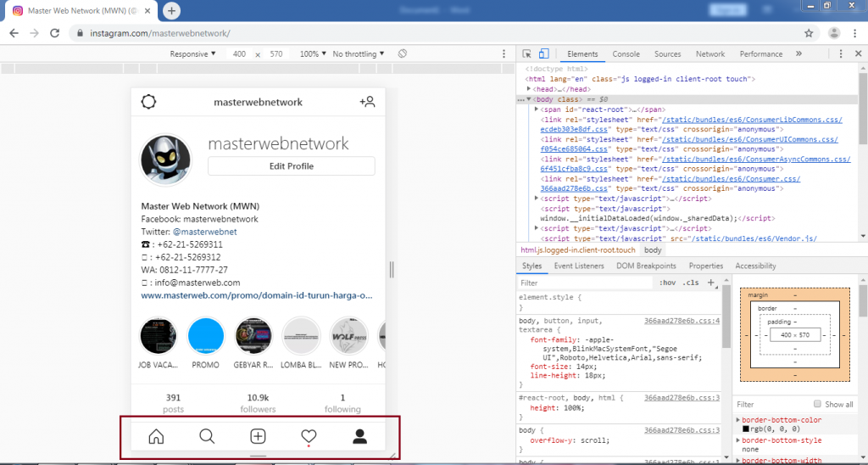
Task: Open the @masterwebnet Twitter link
Action: coord(205,232)
